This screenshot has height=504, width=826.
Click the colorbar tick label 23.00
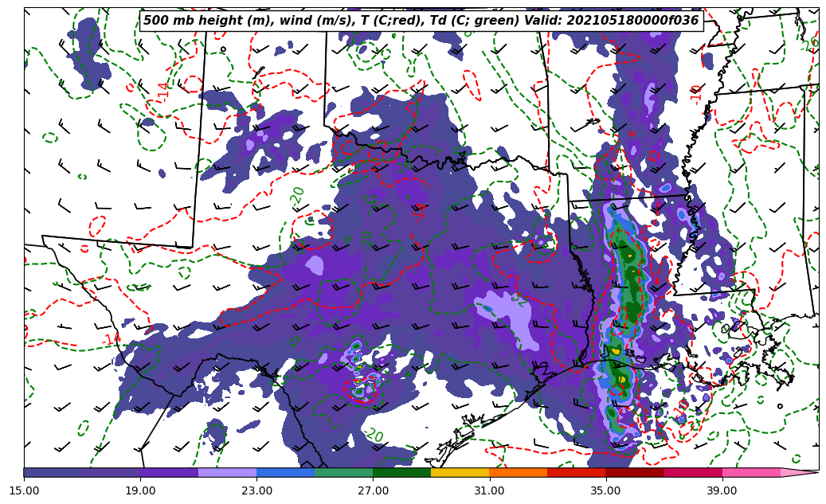tap(256, 490)
